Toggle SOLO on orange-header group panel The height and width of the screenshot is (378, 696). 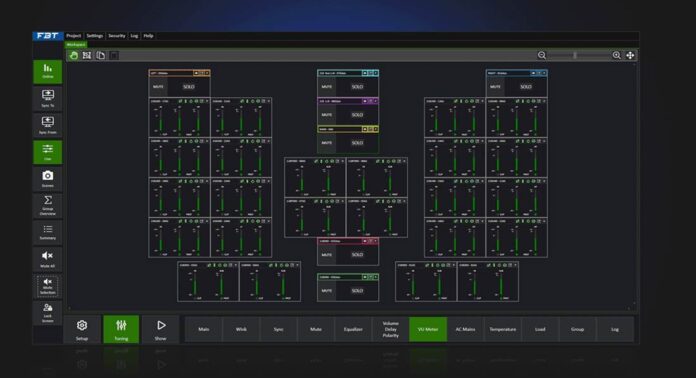coord(189,87)
